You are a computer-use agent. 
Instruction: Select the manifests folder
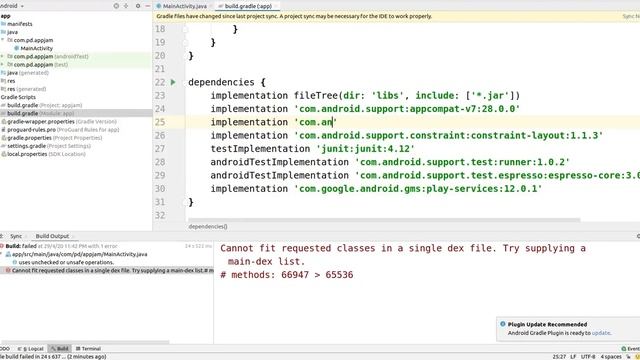tap(20, 24)
